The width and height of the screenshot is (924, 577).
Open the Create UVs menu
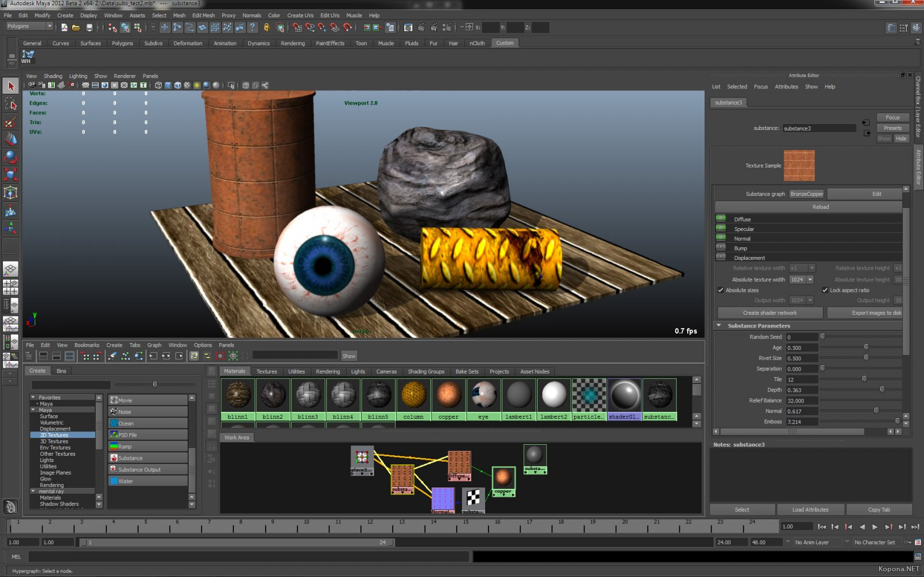(x=300, y=16)
